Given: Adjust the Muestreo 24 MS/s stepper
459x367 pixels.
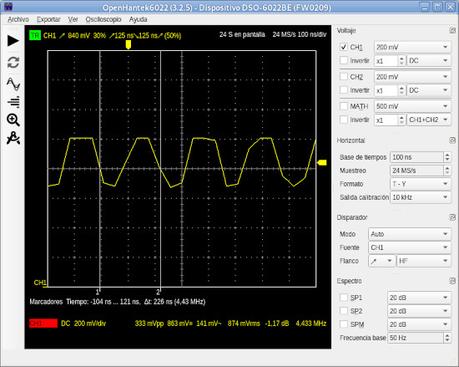Looking at the screenshot, I should click(447, 171).
